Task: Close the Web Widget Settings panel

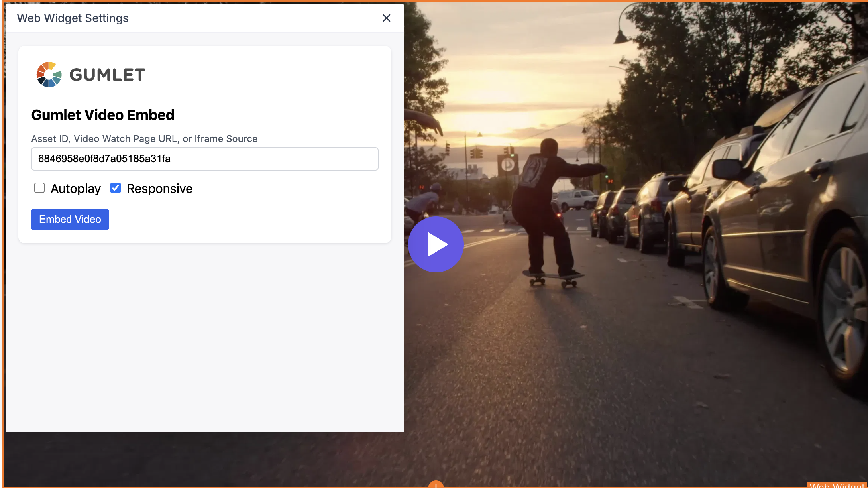Action: 386,18
